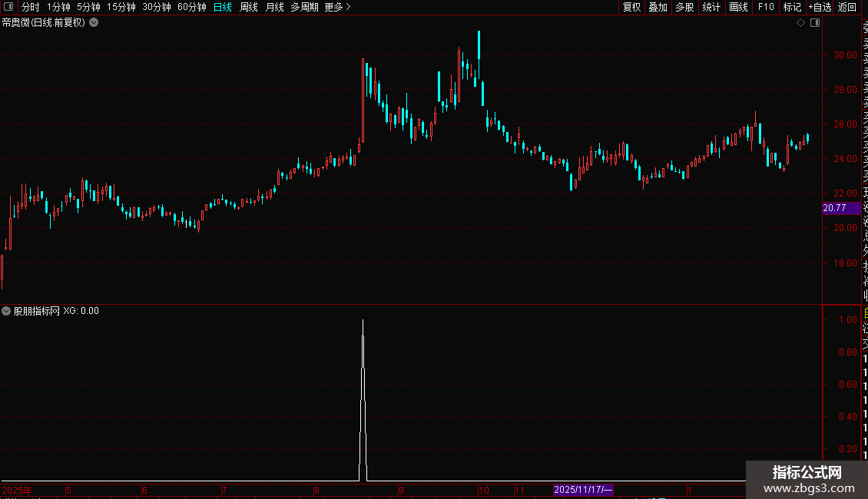The width and height of the screenshot is (868, 499).
Task: Click the XG: 0.00 indicator value
Action: click(81, 311)
